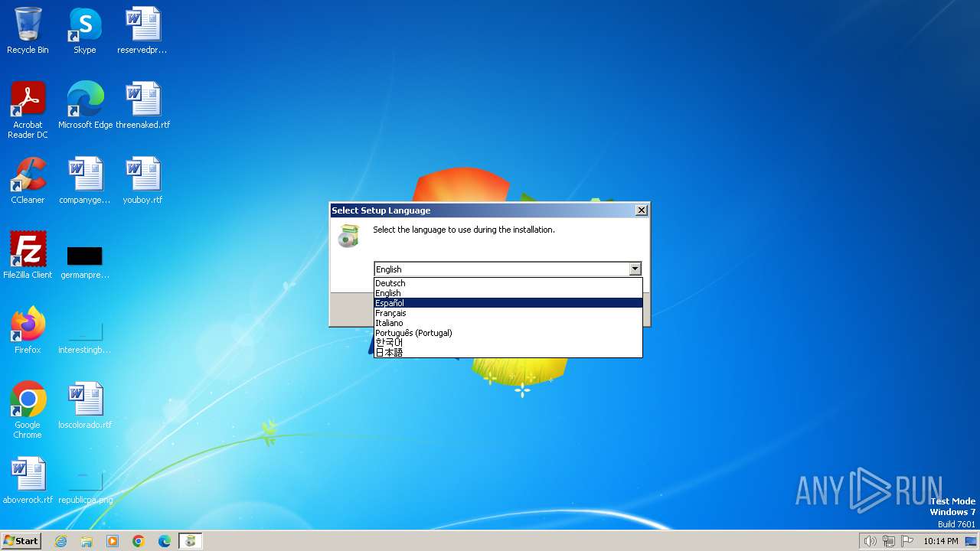Select the aboverock.rtf file icon
Viewport: 980px width, 551px height.
[x=28, y=481]
